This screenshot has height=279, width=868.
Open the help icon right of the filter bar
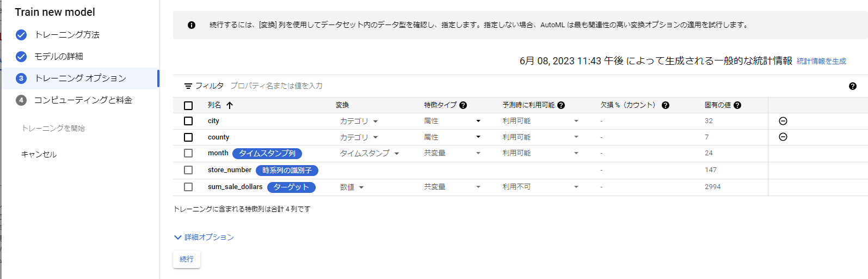click(x=853, y=86)
